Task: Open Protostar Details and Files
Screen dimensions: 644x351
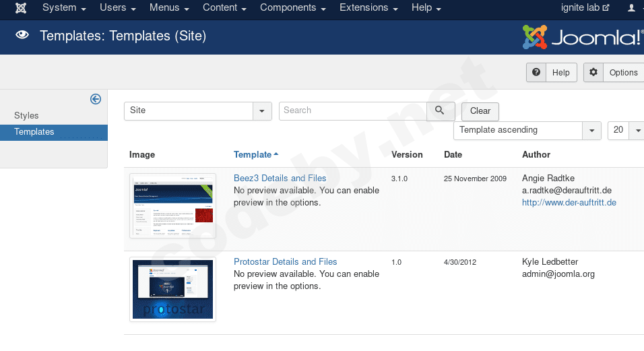Action: coord(285,261)
